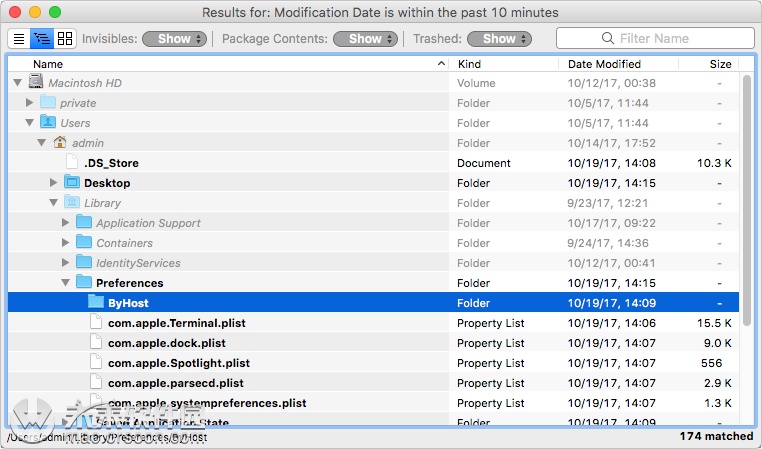Select com.apple.Spotlight.plist file name
762x449 pixels.
179,363
